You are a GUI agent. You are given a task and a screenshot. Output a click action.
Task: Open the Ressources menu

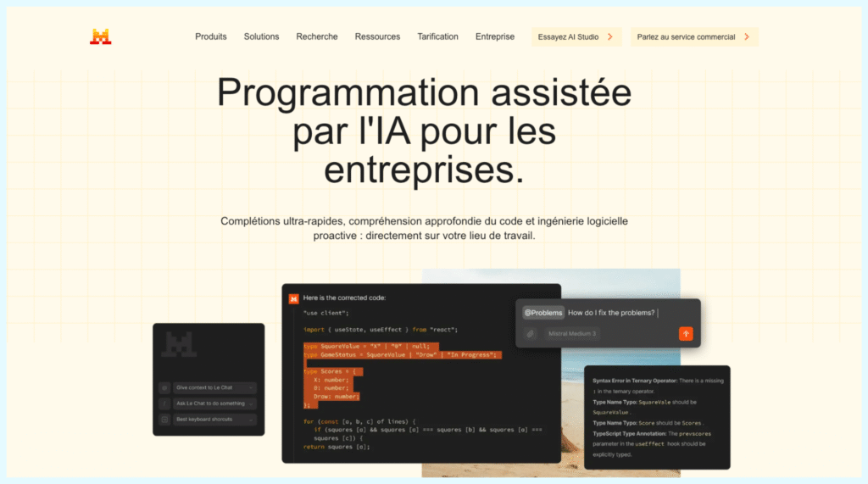coord(377,36)
